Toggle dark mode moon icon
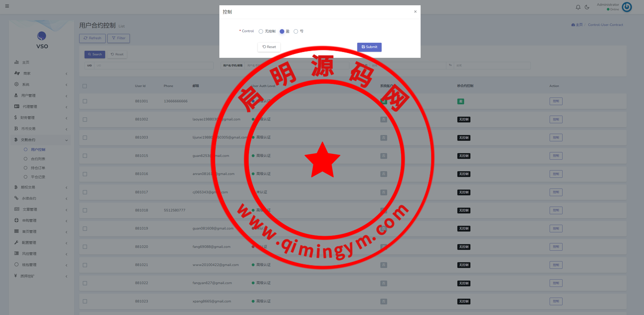The image size is (644, 315). point(587,7)
